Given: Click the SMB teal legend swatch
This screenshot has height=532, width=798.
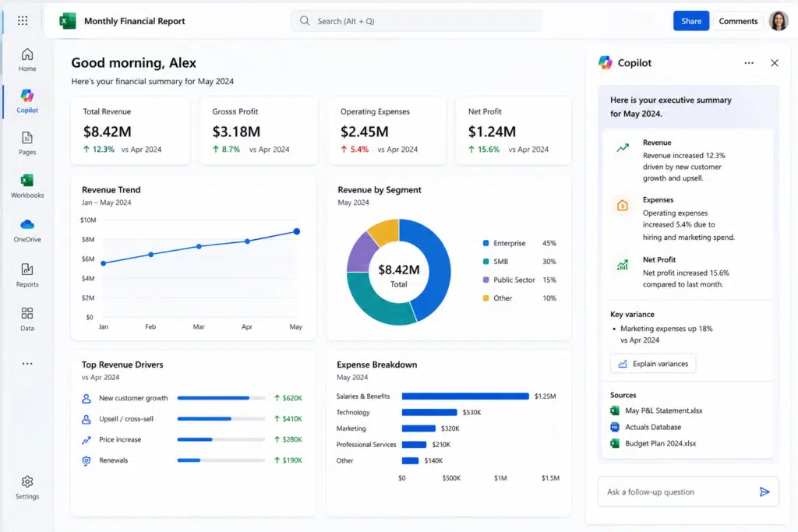Looking at the screenshot, I should 486,262.
